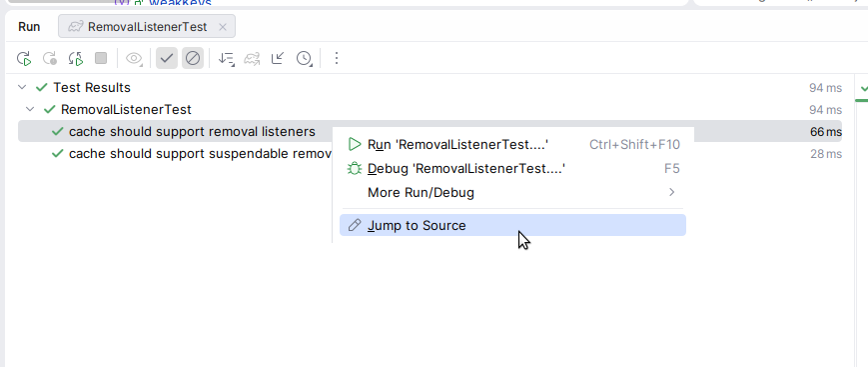The height and width of the screenshot is (367, 868).
Task: Click the green debug bug icon
Action: click(355, 169)
